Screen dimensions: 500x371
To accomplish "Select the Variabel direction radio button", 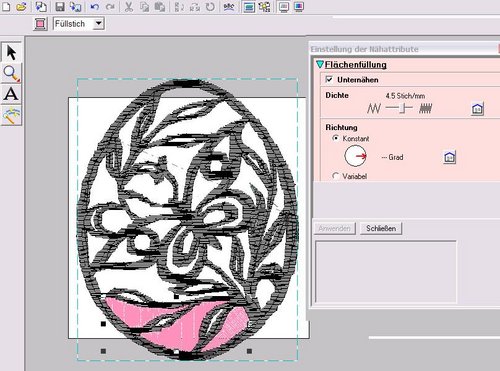I will pyautogui.click(x=336, y=176).
